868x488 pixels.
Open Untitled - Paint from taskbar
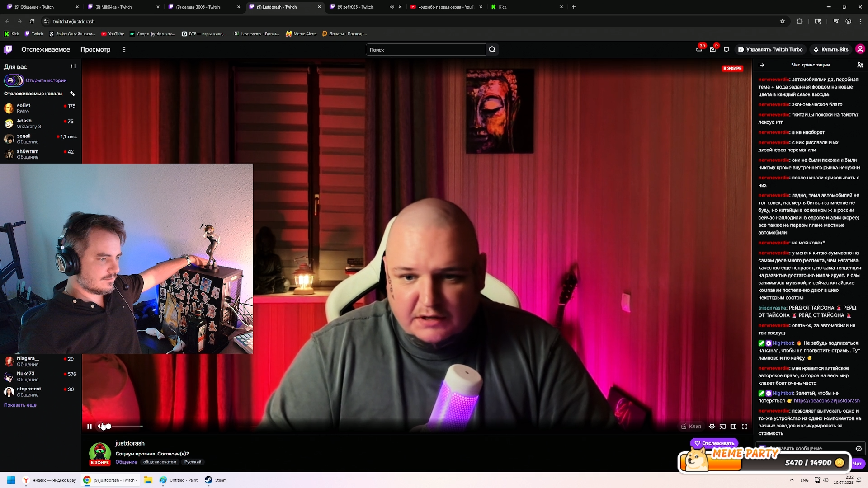(179, 480)
